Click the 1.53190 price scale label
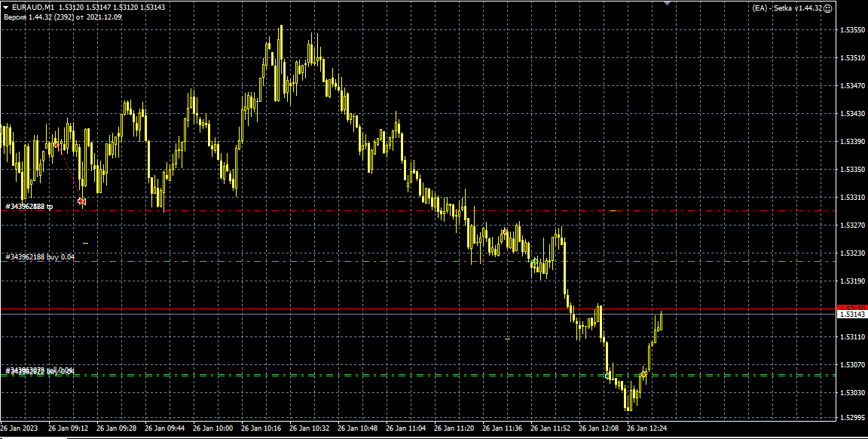 852,281
